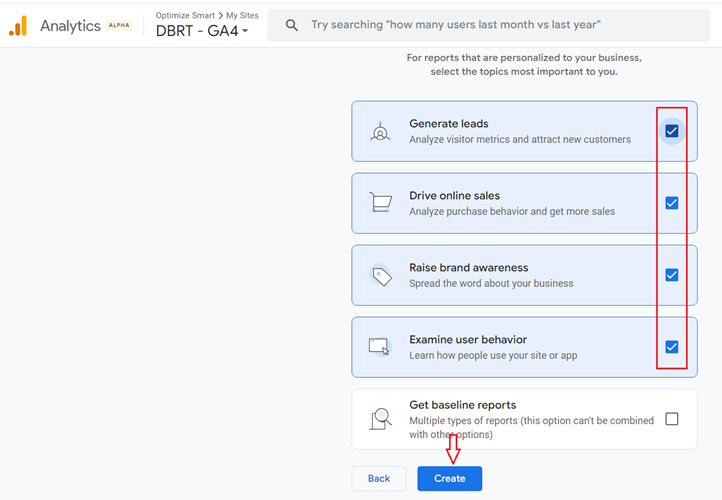Screen dimensions: 722x500
Task: Click the Examine user behavior screen icon
Action: 379,347
